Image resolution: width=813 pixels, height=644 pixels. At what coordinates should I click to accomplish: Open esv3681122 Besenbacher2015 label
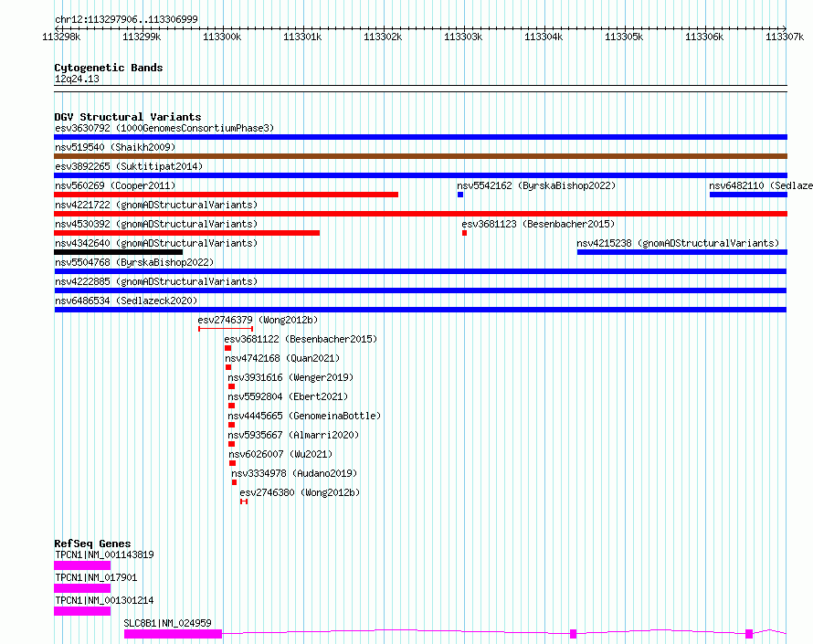[301, 339]
